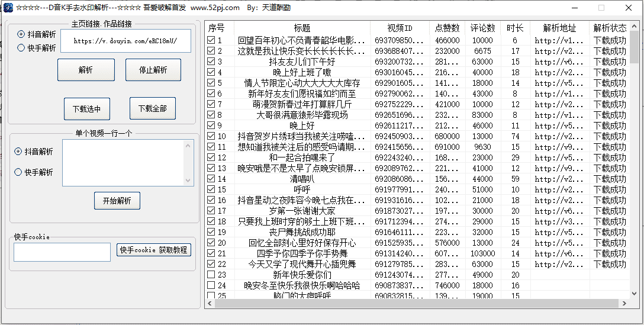Viewport: 644px width, 325px height.
Task: Sort by the 时长 column header
Action: [x=515, y=28]
